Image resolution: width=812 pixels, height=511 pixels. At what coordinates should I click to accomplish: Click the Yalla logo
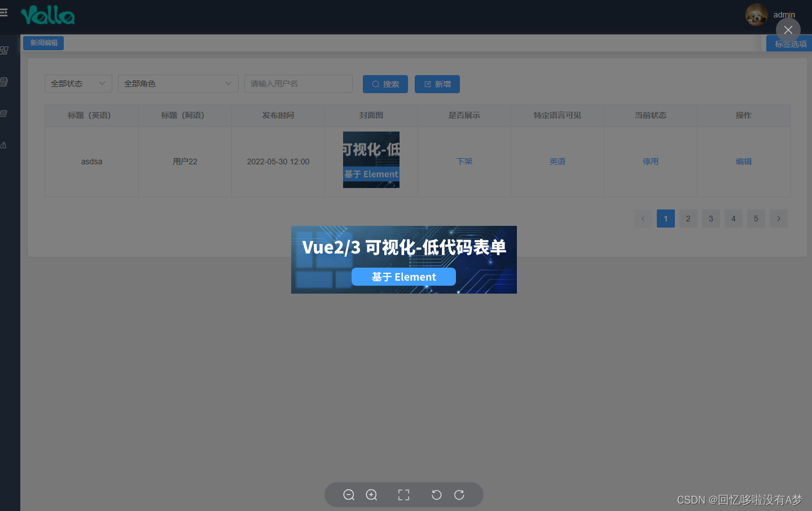(47, 15)
